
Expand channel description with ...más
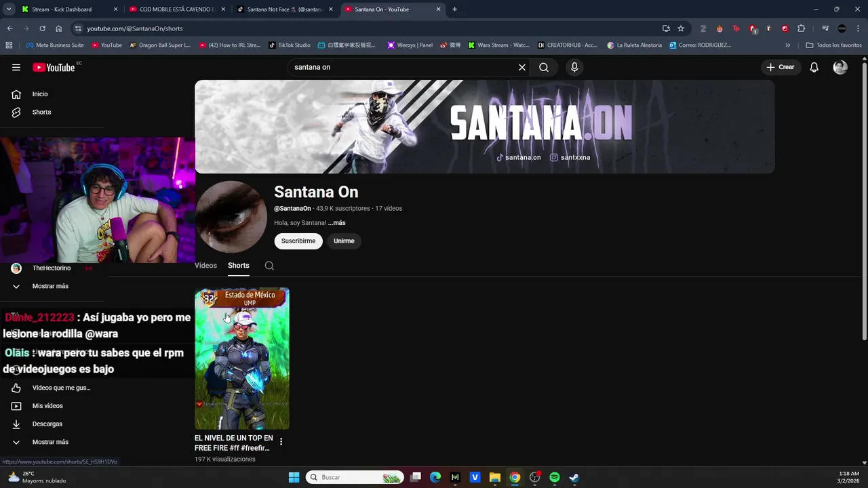pyautogui.click(x=337, y=223)
